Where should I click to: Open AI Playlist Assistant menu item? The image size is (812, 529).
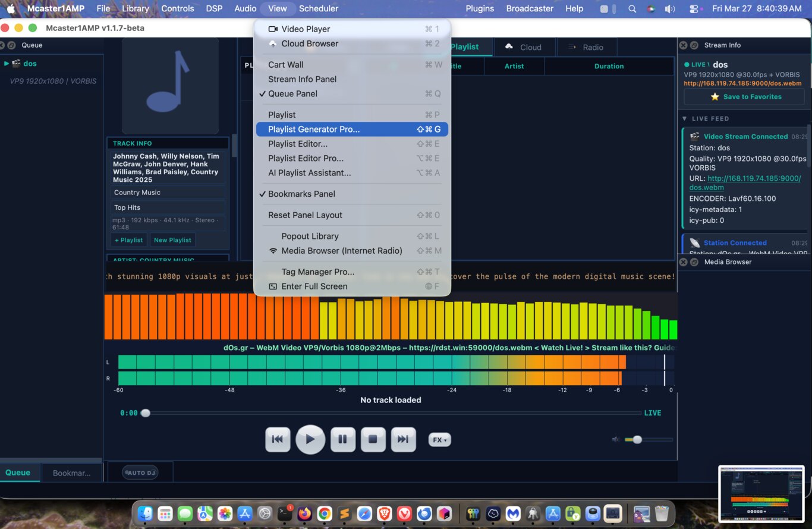click(x=352, y=173)
